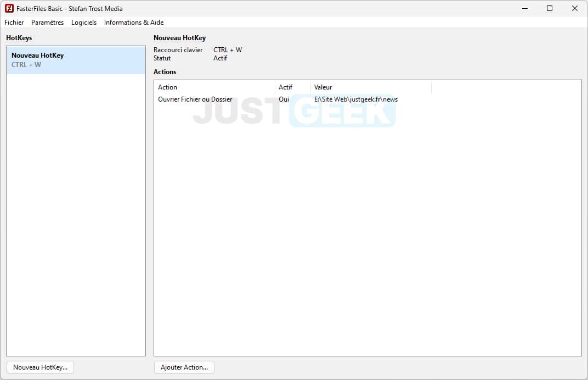Click the Action column header
The height and width of the screenshot is (380, 588).
pyautogui.click(x=214, y=87)
